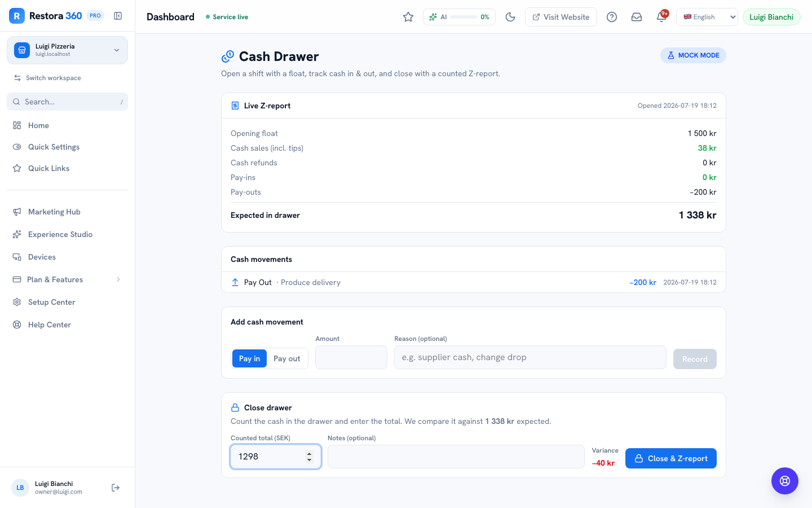The width and height of the screenshot is (812, 508).
Task: Collapse the sidebar panel icon
Action: tap(118, 16)
